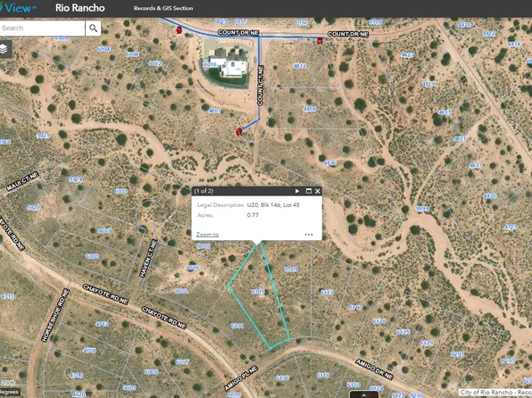
Task: Click the COUNT CT NE street label
Action: click(x=261, y=86)
